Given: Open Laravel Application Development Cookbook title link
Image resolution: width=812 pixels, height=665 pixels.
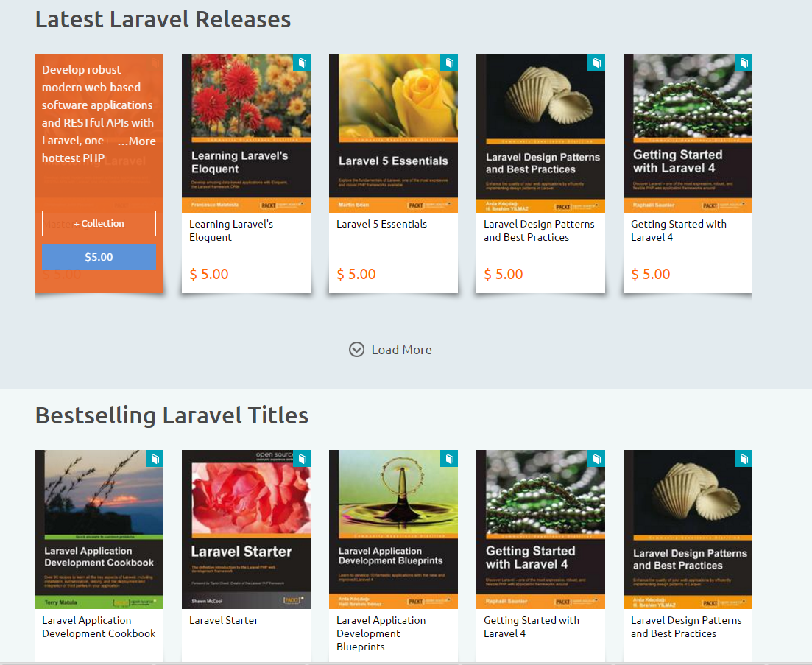Looking at the screenshot, I should [99, 627].
